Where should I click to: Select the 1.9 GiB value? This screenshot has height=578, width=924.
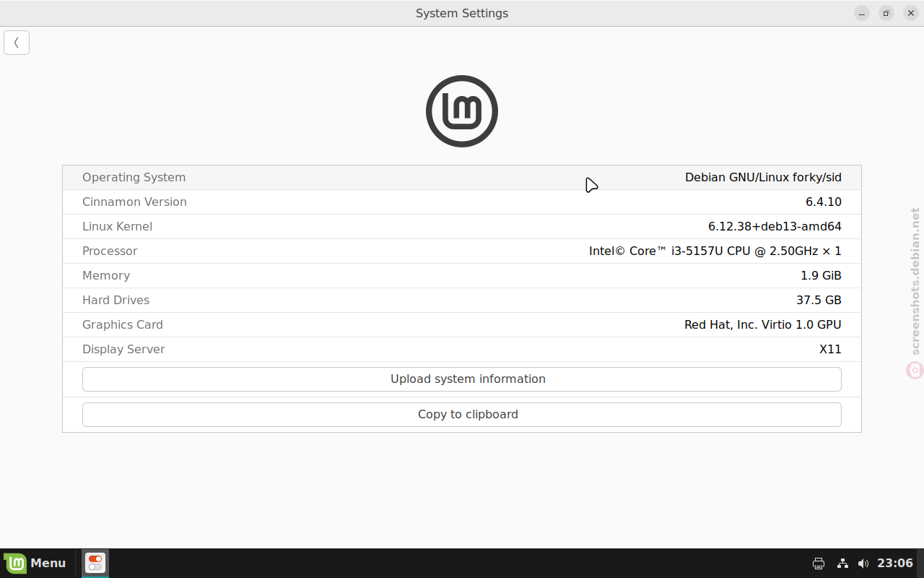coord(821,276)
